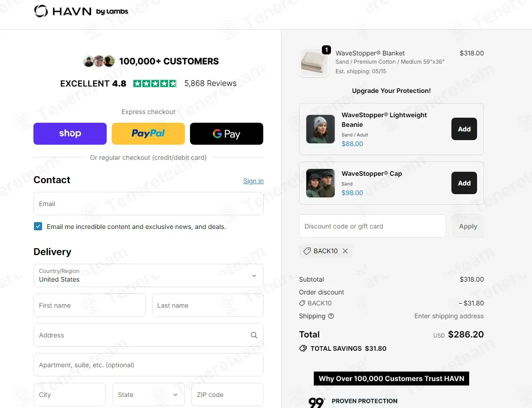Click the discount amount −$31.80
The width and height of the screenshot is (532, 408).
471,303
